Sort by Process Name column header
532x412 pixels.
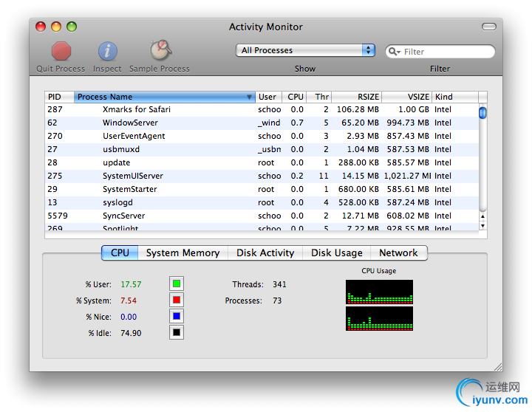pyautogui.click(x=164, y=97)
